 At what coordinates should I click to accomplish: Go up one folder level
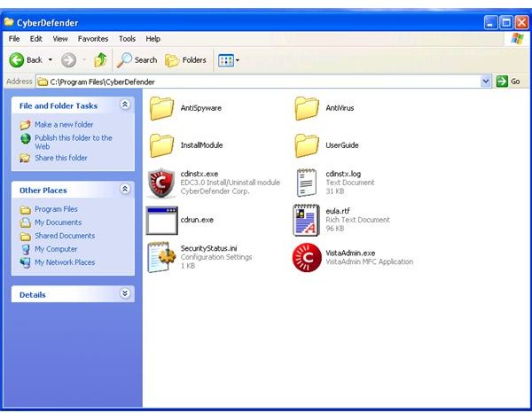(x=100, y=60)
